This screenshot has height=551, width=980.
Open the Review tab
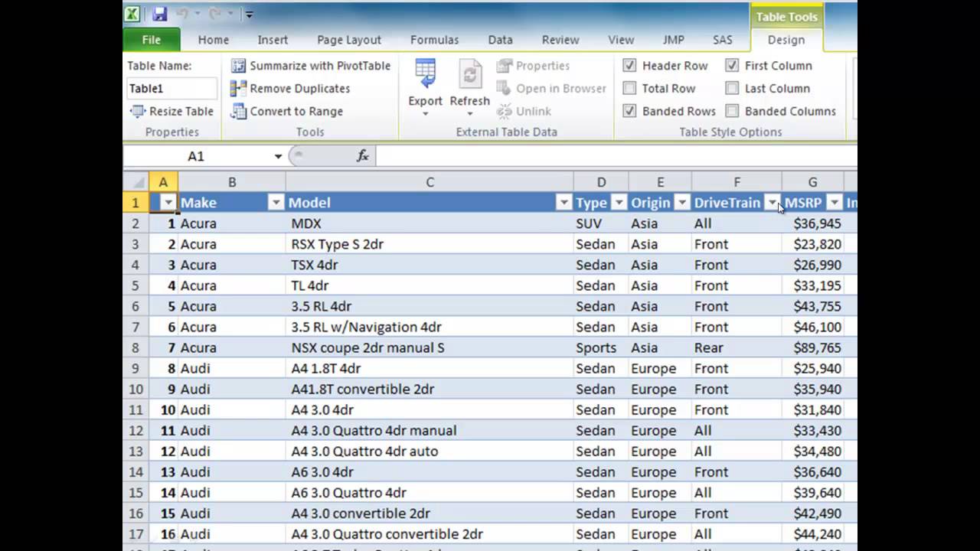tap(560, 40)
